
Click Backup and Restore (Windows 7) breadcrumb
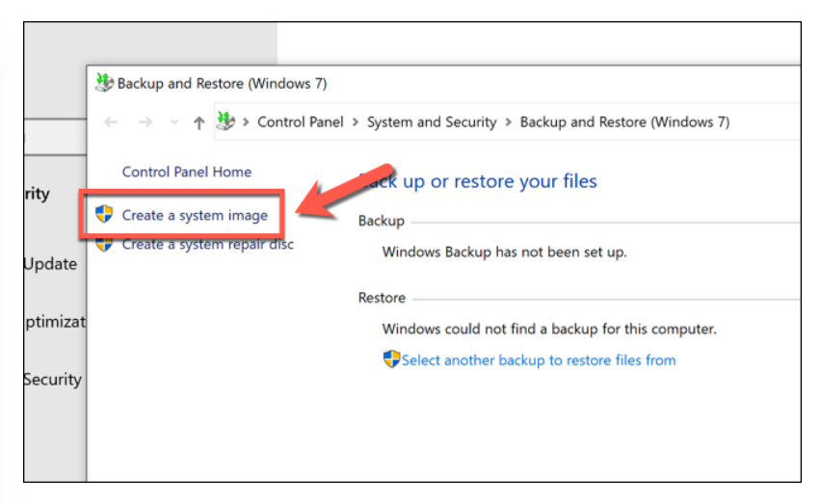point(624,122)
